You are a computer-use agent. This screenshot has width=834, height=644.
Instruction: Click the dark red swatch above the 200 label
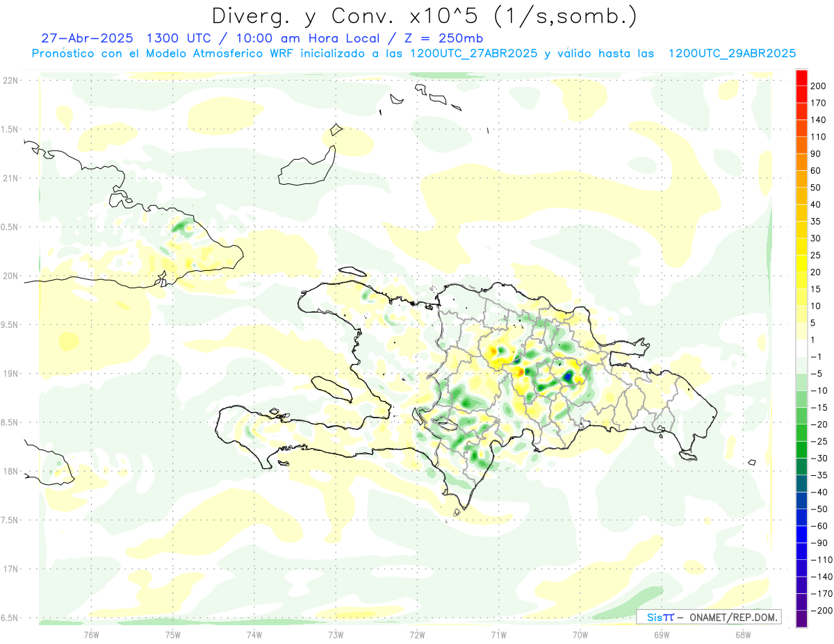[801, 76]
